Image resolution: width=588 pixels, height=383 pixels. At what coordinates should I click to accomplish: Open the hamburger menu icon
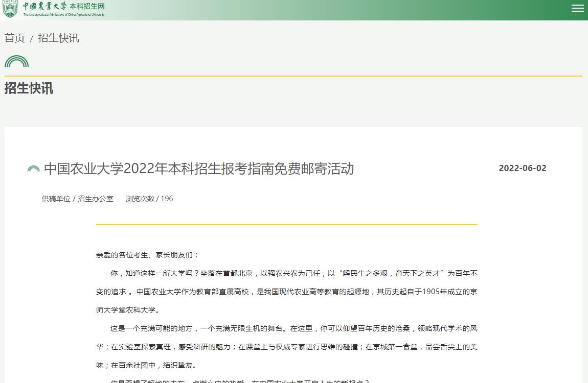(577, 8)
